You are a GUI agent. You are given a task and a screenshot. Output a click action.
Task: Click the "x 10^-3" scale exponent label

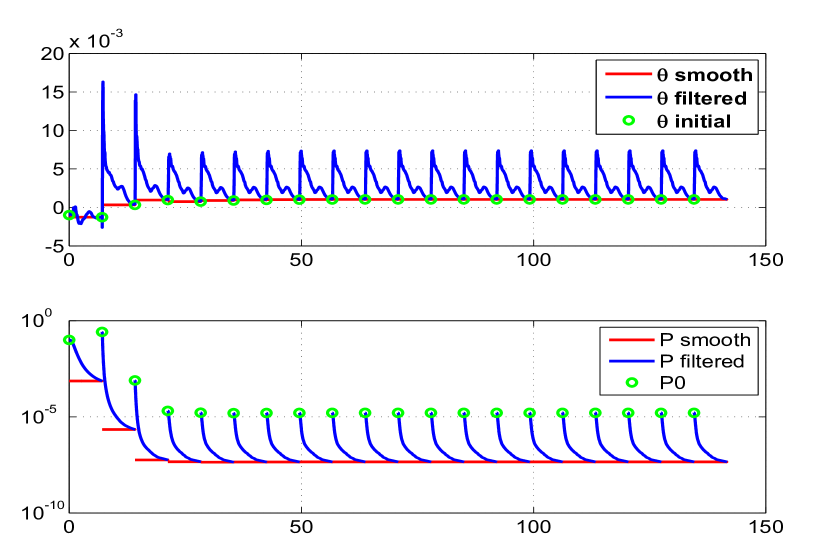tap(96, 39)
